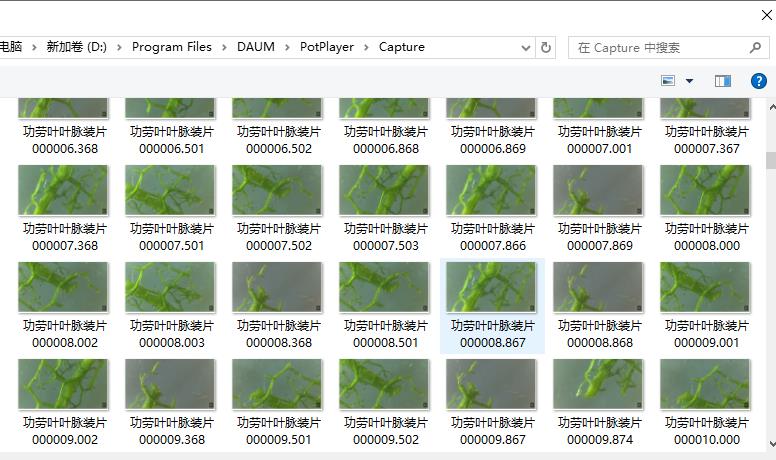Go to PotPlayer folder in breadcrumb
776x460 pixels.
327,47
